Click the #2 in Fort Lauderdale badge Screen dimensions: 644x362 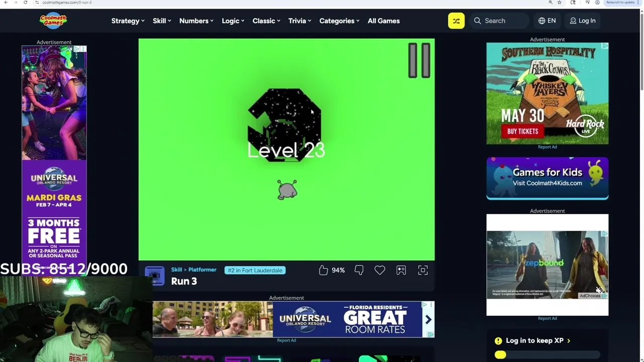point(255,270)
